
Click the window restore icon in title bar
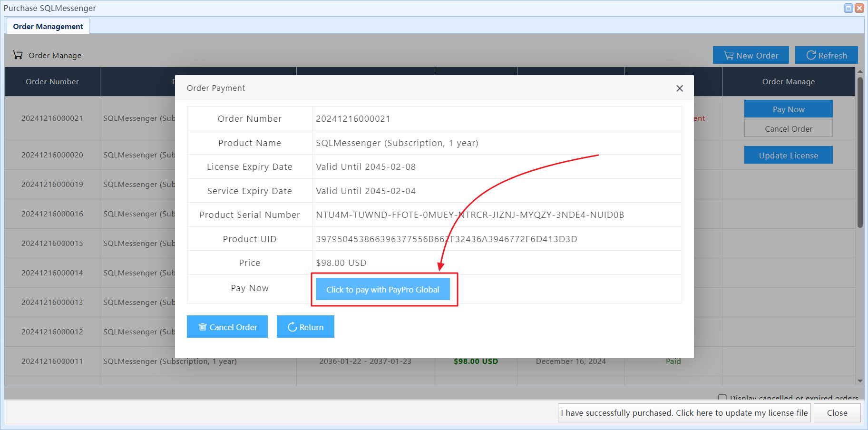click(848, 8)
